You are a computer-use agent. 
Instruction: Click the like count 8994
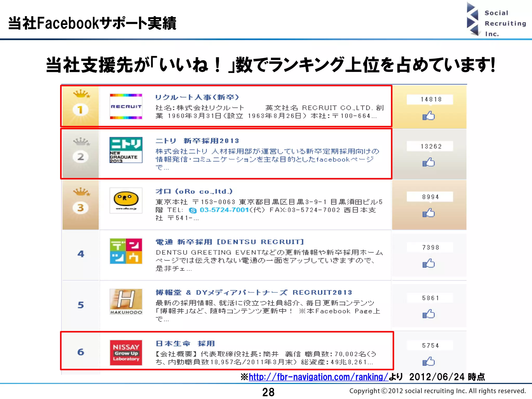click(430, 197)
